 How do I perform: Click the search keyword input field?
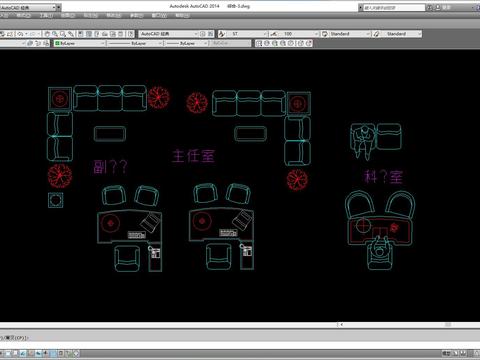click(394, 7)
